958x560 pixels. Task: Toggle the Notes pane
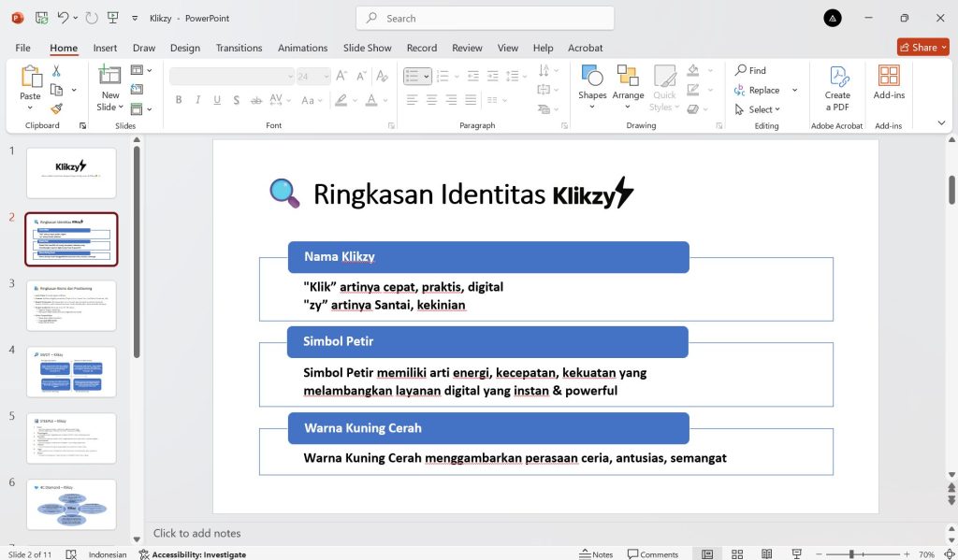[x=597, y=553]
